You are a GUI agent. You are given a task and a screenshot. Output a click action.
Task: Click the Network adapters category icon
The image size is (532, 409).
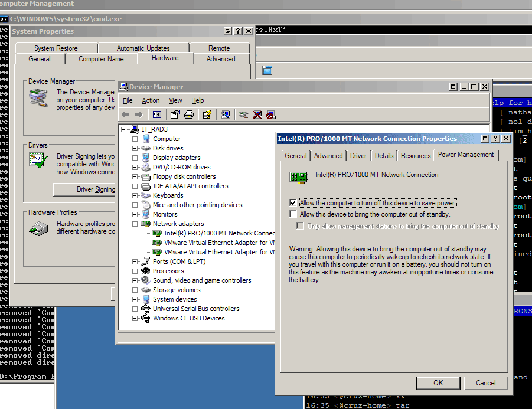[x=146, y=224]
